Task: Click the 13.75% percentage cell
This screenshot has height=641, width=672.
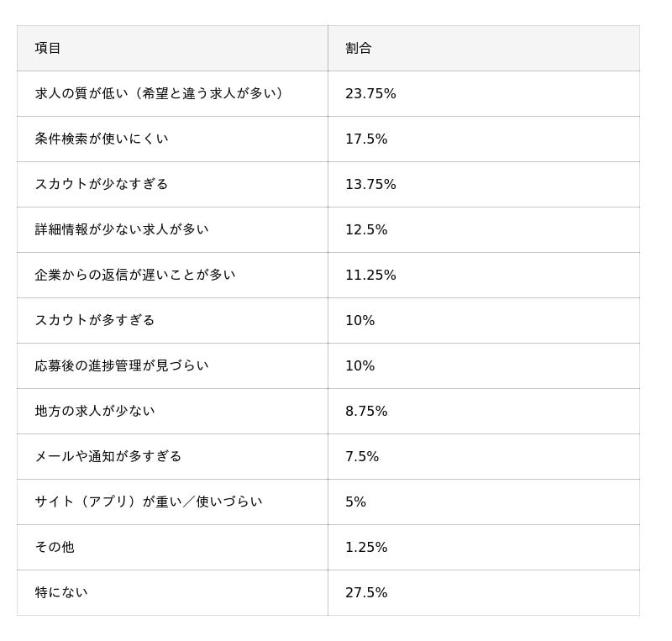Action: [370, 184]
